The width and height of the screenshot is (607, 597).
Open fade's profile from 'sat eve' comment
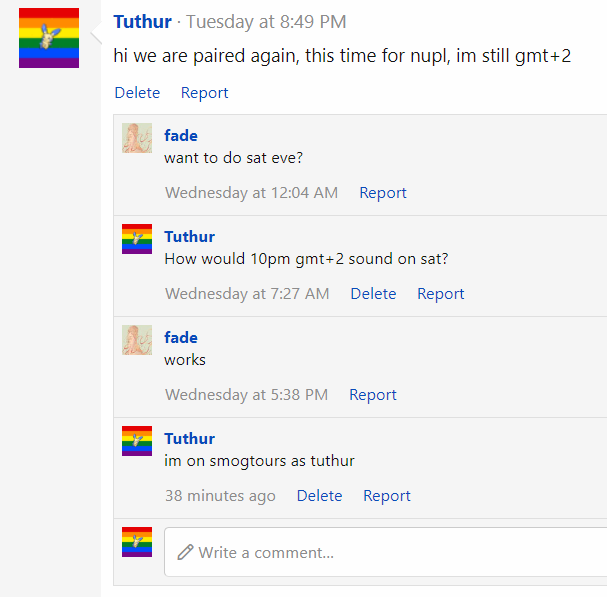tap(181, 136)
